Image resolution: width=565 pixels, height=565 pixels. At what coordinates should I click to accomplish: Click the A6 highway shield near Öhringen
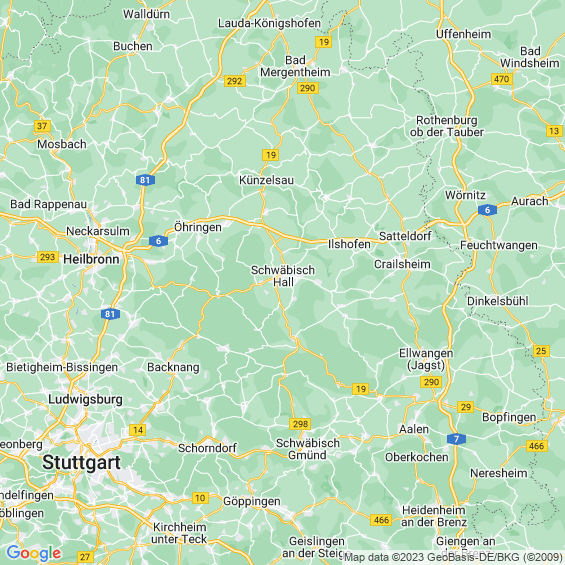158,241
